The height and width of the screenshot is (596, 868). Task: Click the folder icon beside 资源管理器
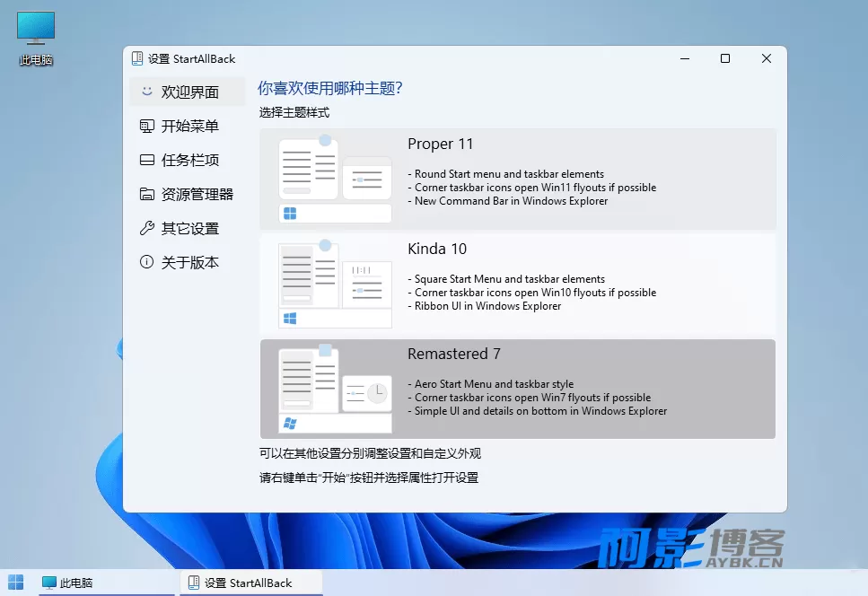(x=146, y=194)
